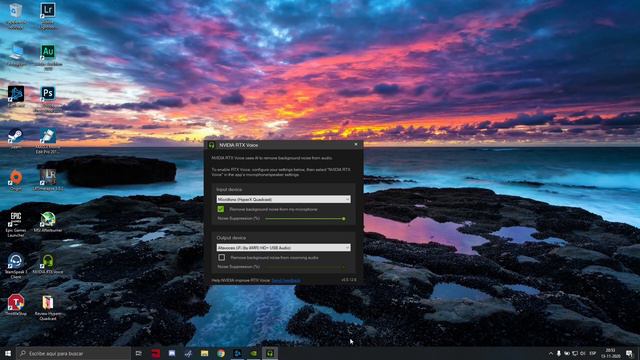Open the Action Center notifications
The image size is (640, 360).
[629, 353]
